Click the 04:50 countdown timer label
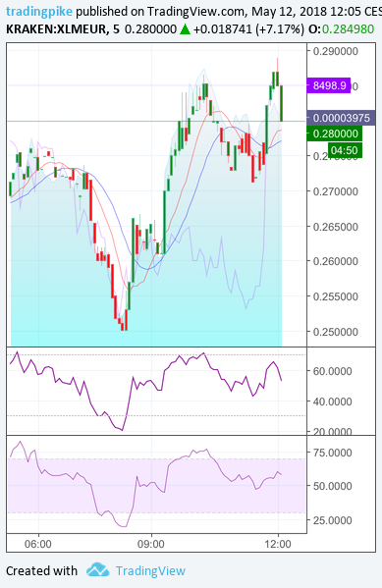Viewport: 382px width, 588px height. (x=345, y=150)
